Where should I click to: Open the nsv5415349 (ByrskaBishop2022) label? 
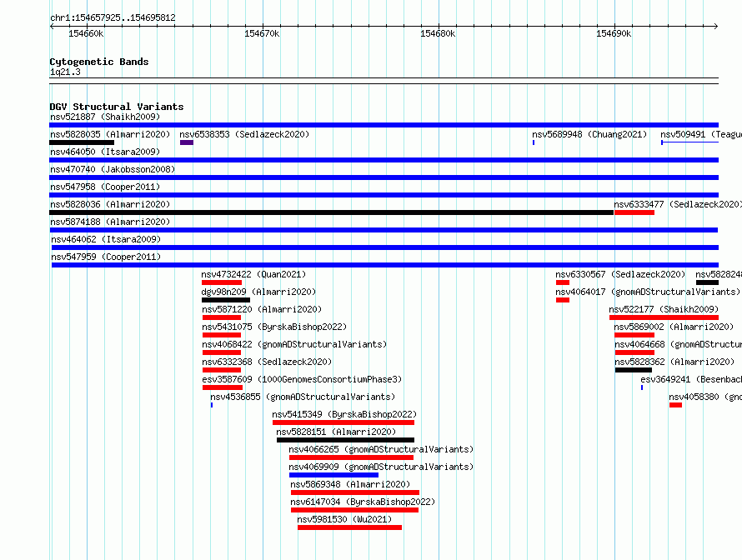[x=344, y=414]
